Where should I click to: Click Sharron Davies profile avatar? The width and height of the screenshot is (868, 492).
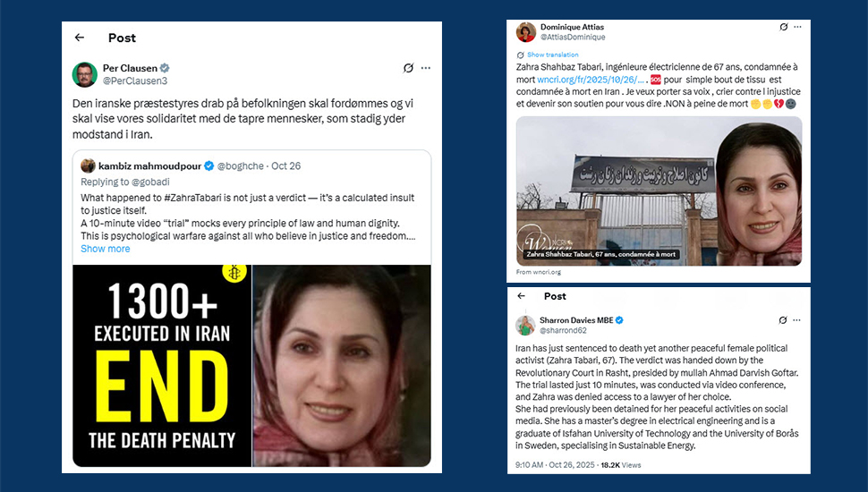point(525,325)
